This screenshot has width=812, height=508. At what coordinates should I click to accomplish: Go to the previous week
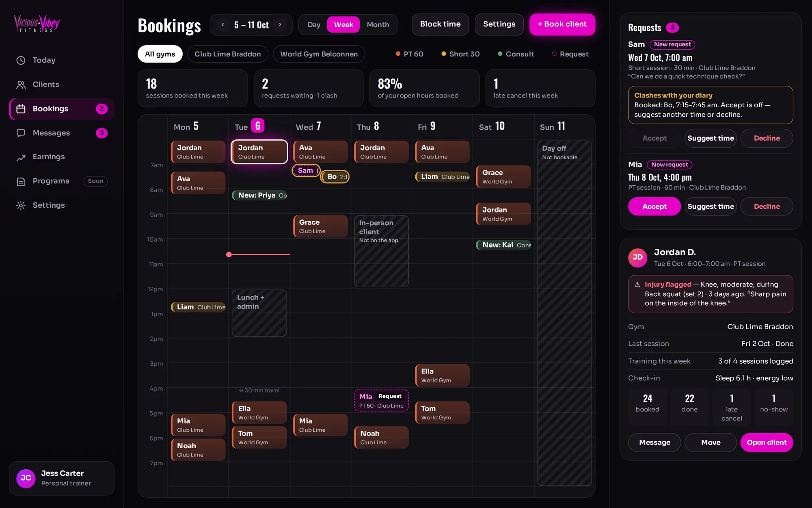coord(222,25)
